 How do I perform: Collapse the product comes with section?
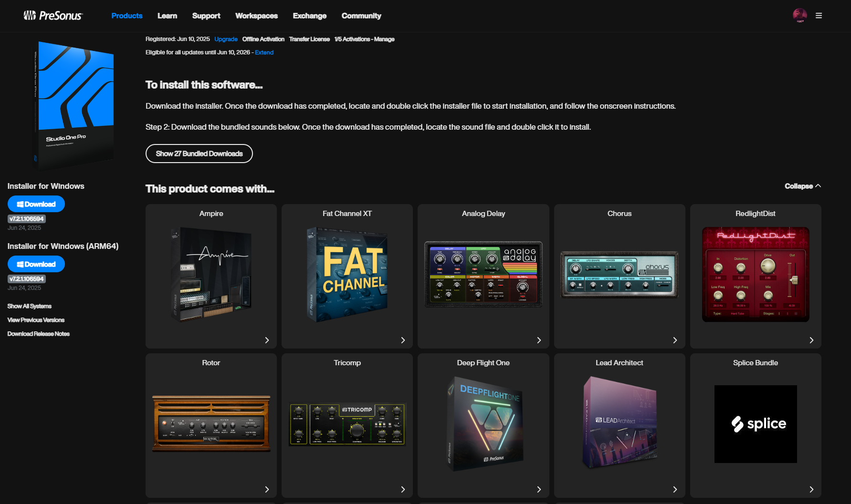(803, 186)
